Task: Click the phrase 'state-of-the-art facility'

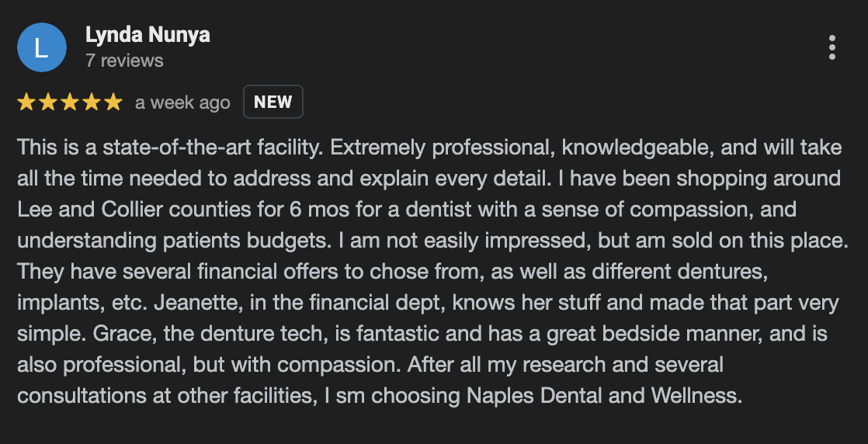Action: [213, 147]
